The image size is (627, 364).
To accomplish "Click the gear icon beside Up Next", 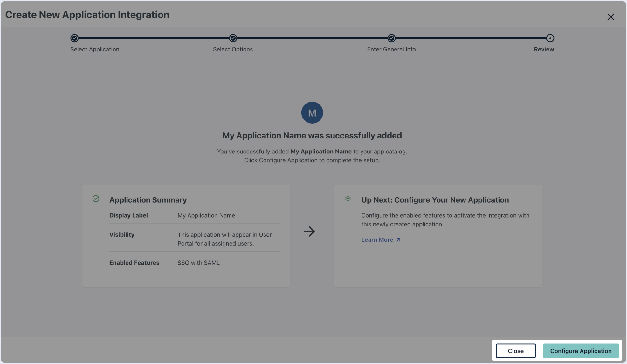I will [x=348, y=199].
